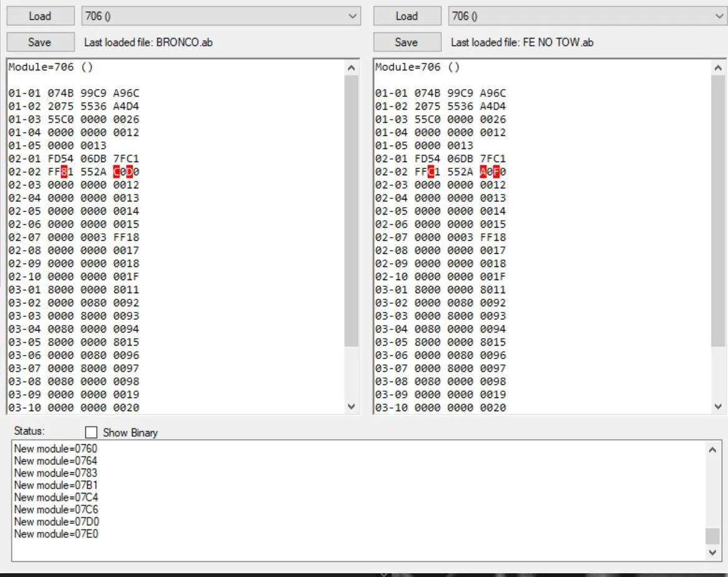This screenshot has width=728, height=577.
Task: Click right pane row 03-02 0000 0080 0092
Action: (x=440, y=303)
